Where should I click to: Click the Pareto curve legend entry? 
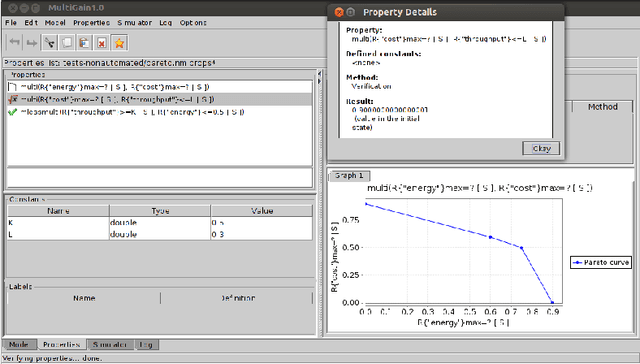coord(601,262)
